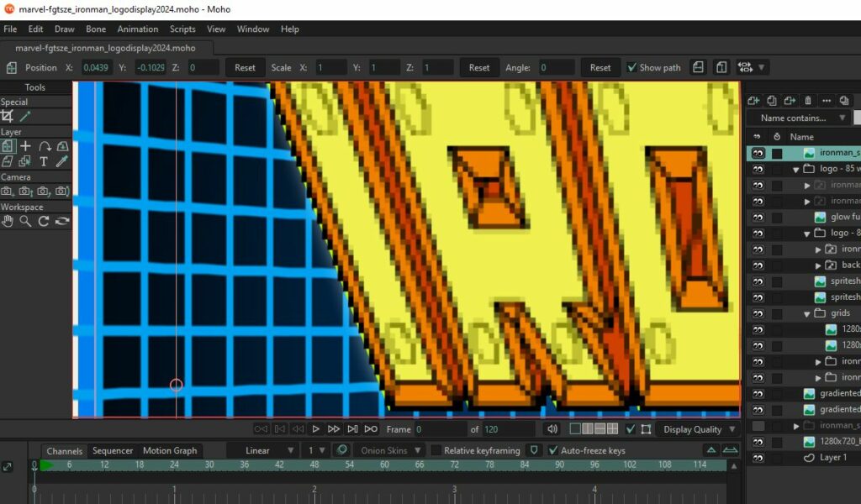Viewport: 861px width, 504px height.
Task: Select the Zoom tool in Workspace section
Action: (x=25, y=221)
